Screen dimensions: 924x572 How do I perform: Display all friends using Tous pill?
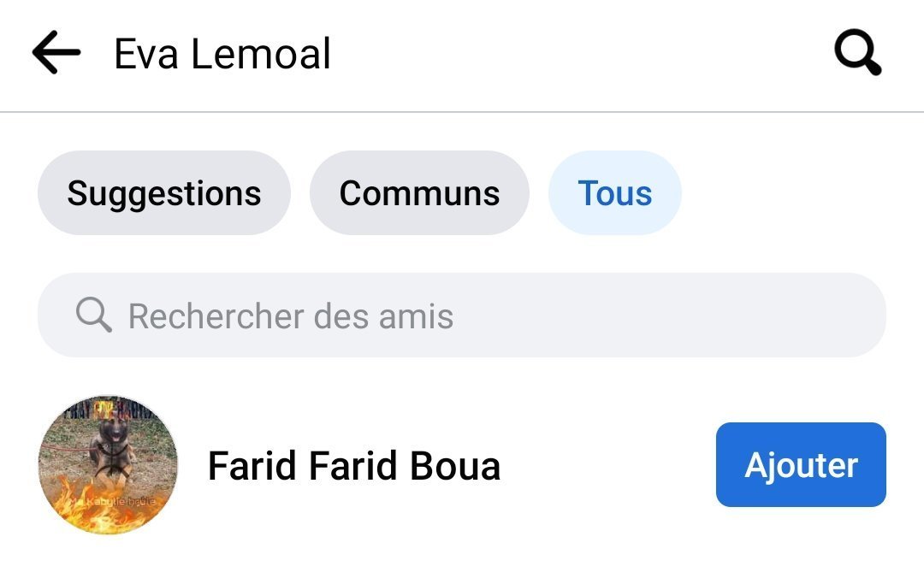[x=615, y=193]
